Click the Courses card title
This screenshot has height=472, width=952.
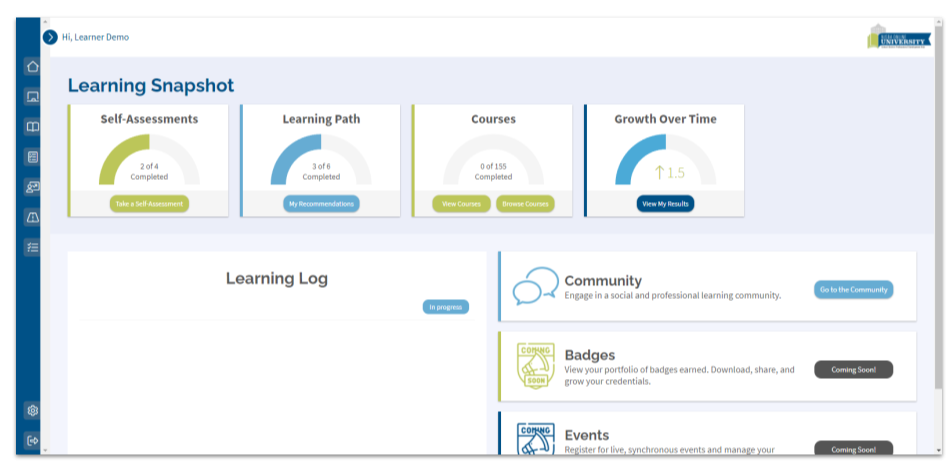point(494,119)
